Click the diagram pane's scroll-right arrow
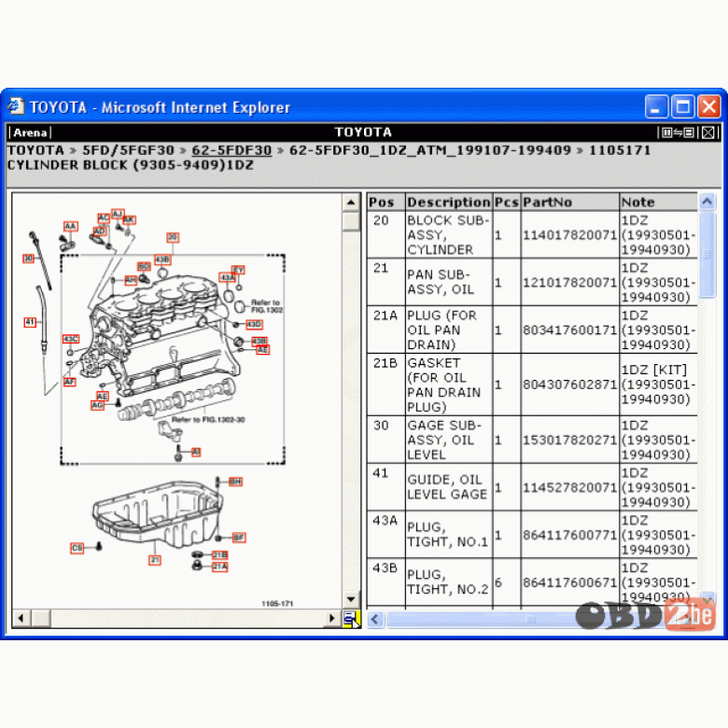The height and width of the screenshot is (728, 728). coord(332,618)
